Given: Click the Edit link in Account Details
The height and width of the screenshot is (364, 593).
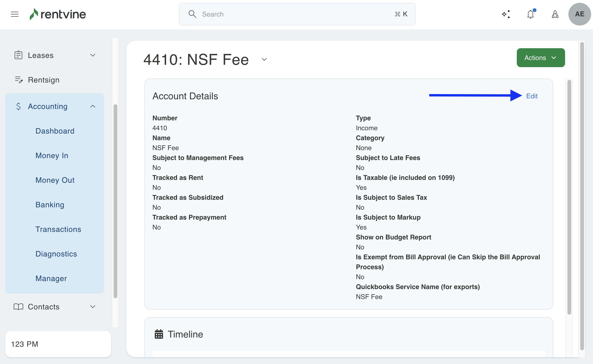Looking at the screenshot, I should coord(531,96).
